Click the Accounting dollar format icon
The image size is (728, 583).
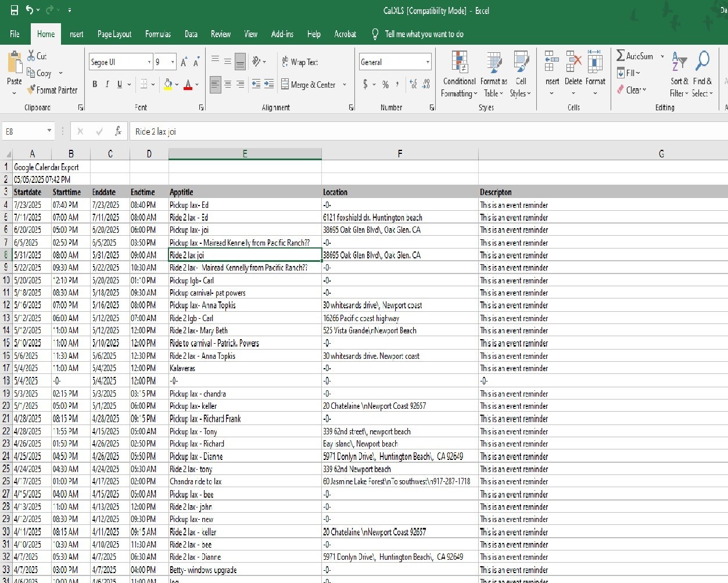pos(365,84)
